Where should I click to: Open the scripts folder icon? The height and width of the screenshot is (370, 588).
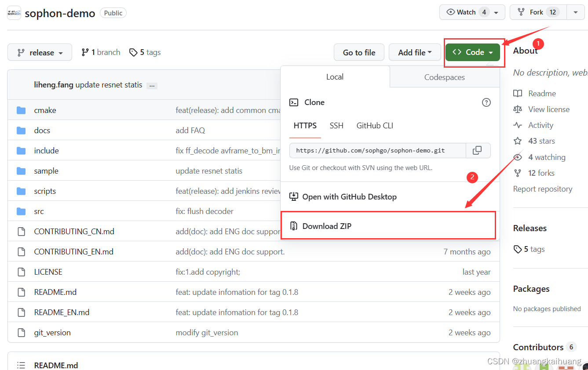point(21,191)
